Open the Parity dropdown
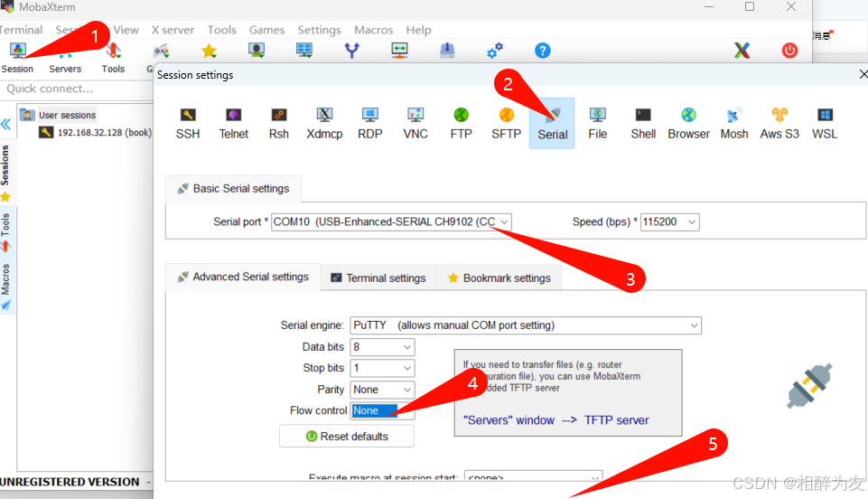 coord(383,390)
